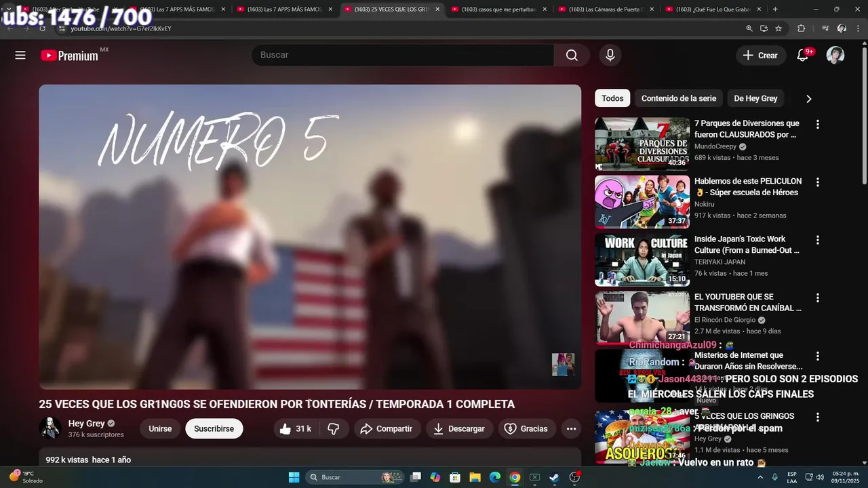This screenshot has width=868, height=488.
Task: Expand the description with 992 k vistas
Action: tap(310, 458)
